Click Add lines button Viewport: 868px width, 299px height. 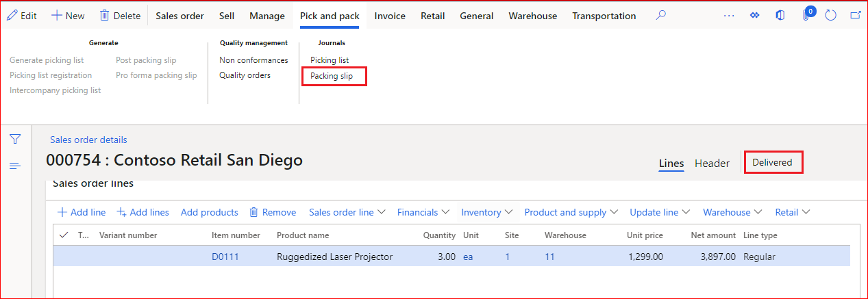tap(142, 212)
